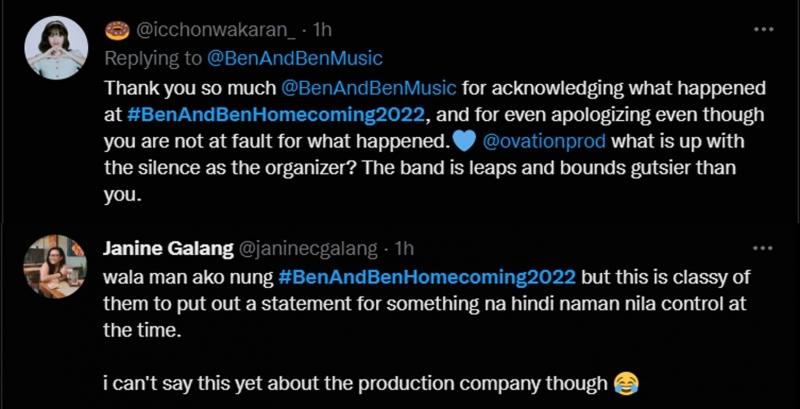800x409 pixels.
Task: Click the laughing emoji ending Janine's tweet
Action: pos(627,384)
